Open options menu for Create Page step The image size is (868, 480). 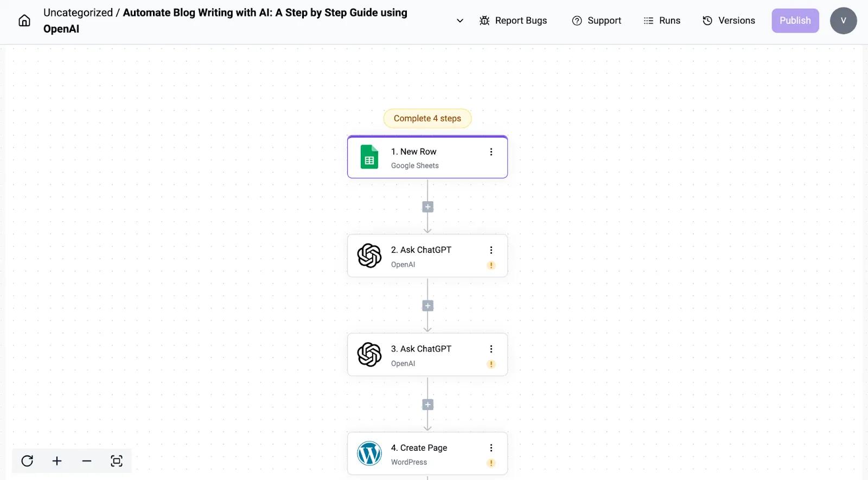(x=491, y=448)
